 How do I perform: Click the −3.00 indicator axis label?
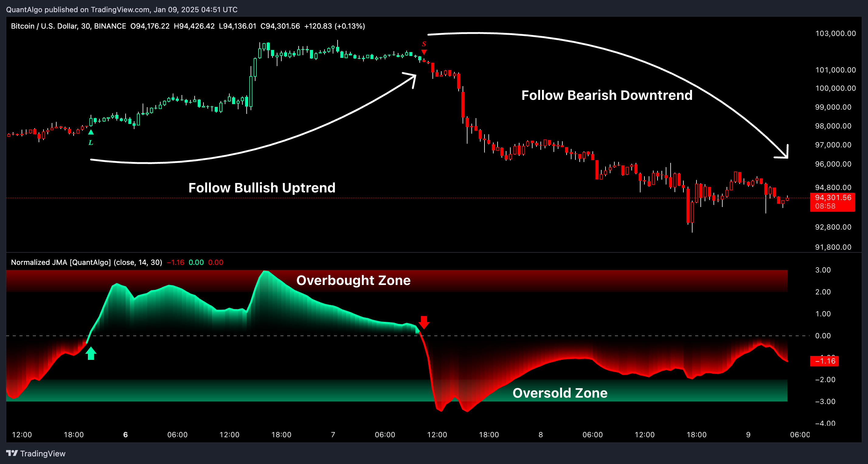tap(825, 401)
